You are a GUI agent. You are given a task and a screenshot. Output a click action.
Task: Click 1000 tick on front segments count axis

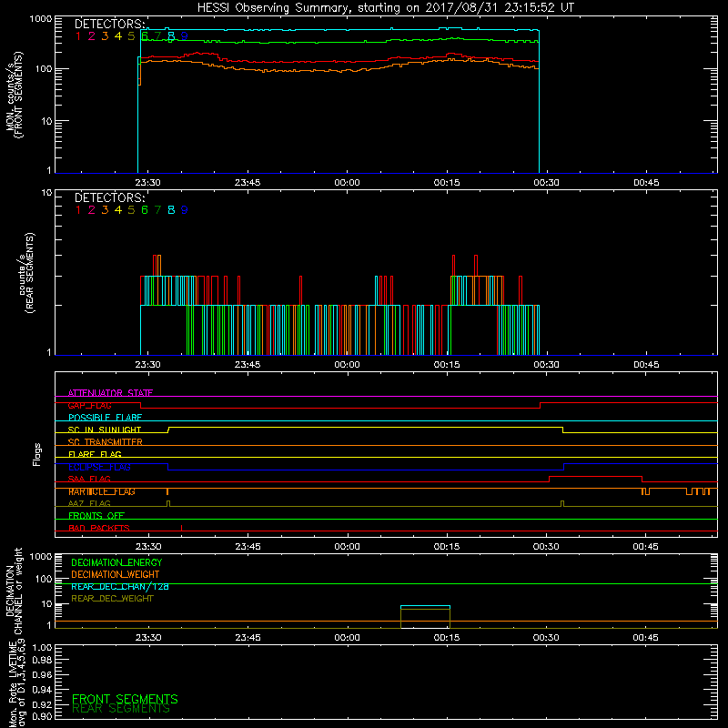(x=41, y=19)
